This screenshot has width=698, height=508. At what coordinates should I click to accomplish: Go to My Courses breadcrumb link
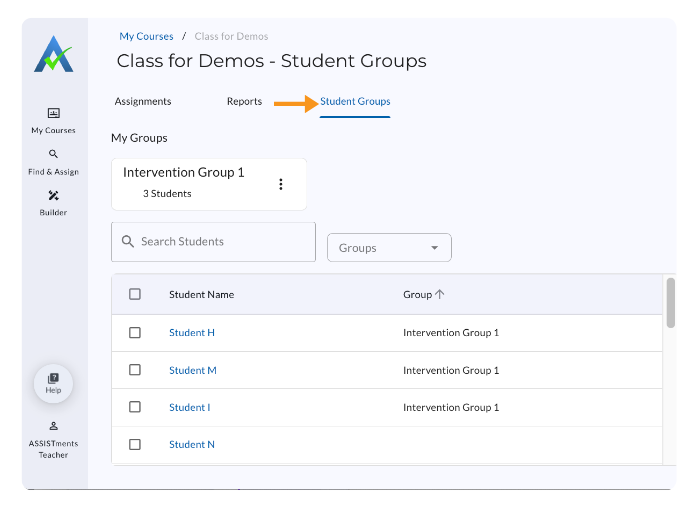pyautogui.click(x=146, y=37)
